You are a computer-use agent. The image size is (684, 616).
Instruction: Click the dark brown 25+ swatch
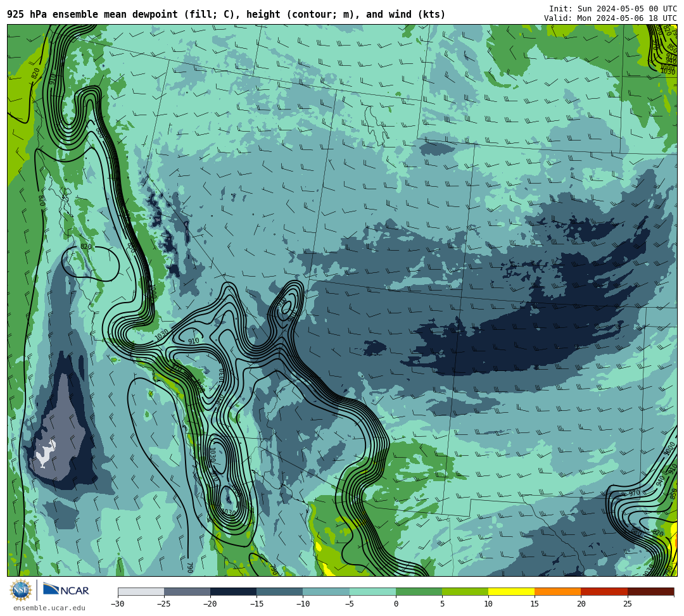650,591
